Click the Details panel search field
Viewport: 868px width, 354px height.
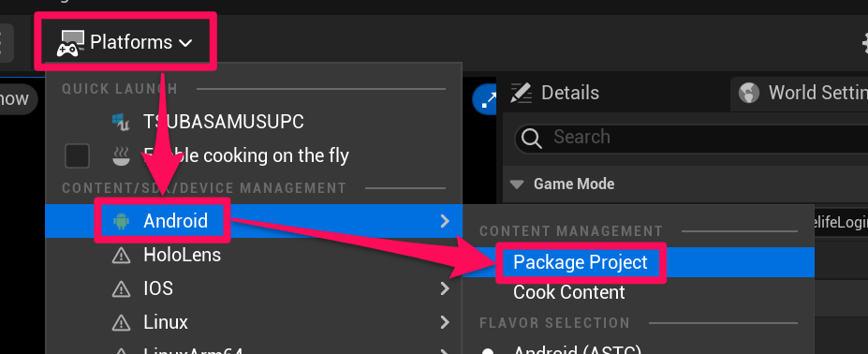click(x=691, y=138)
